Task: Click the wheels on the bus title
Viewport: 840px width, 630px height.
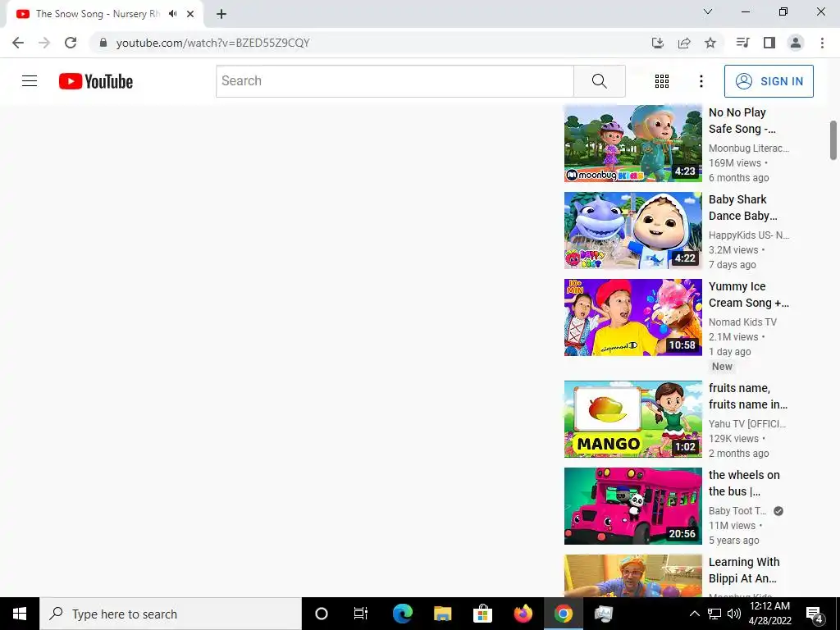Action: (744, 482)
